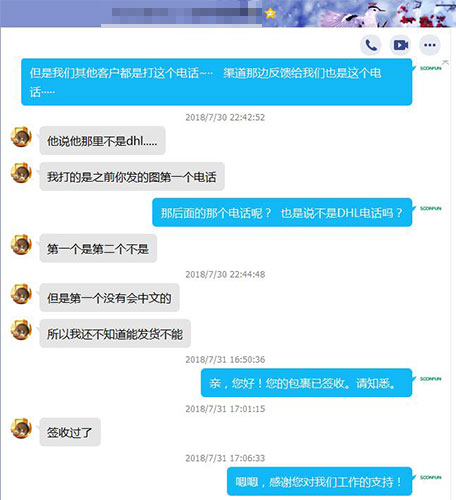456x500 pixels.
Task: Click the SOONFUN logo beside the top blue message
Action: (x=430, y=68)
